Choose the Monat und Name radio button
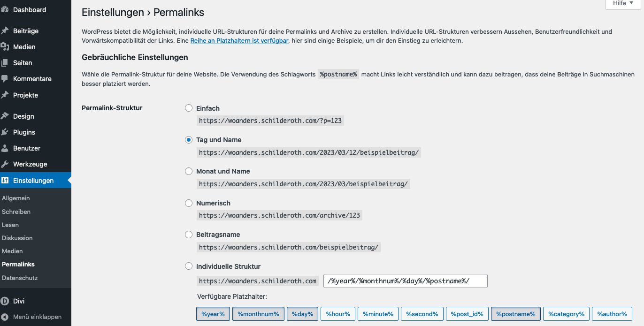The image size is (644, 326). click(x=189, y=171)
